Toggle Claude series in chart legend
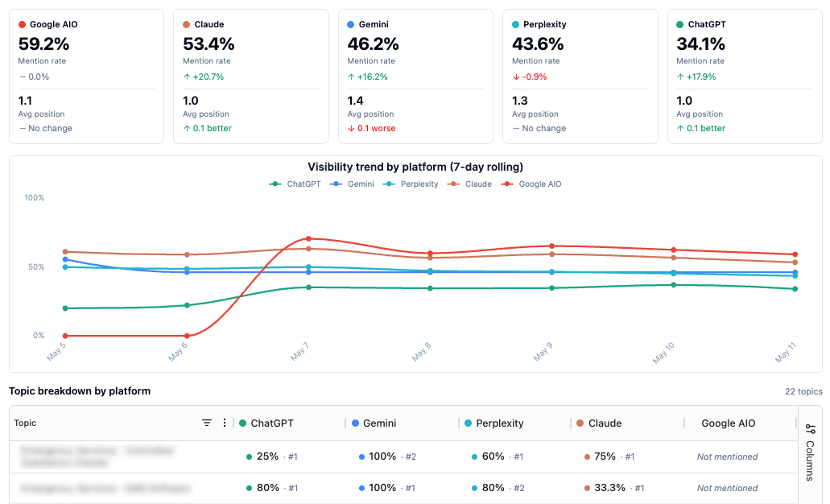830x504 pixels. [x=469, y=184]
